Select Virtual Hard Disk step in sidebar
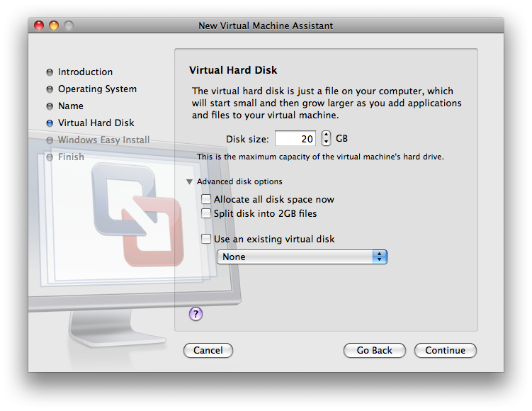This screenshot has height=411, width=532. point(96,123)
